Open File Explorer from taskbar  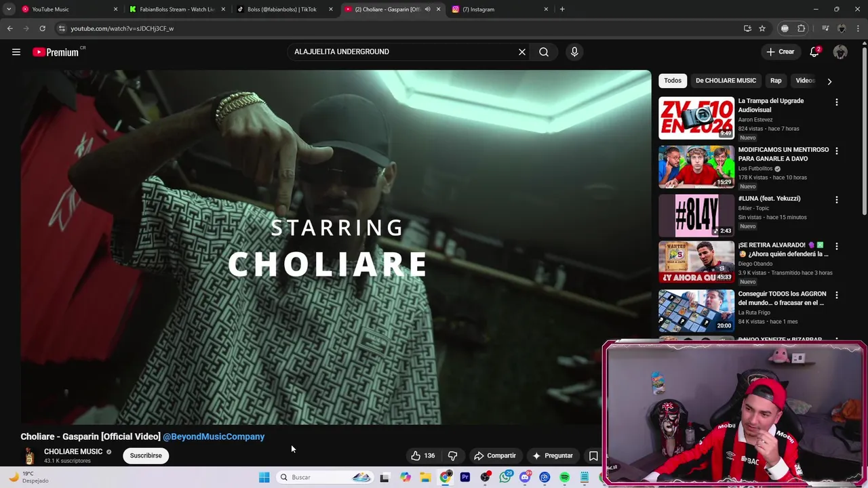pyautogui.click(x=425, y=477)
